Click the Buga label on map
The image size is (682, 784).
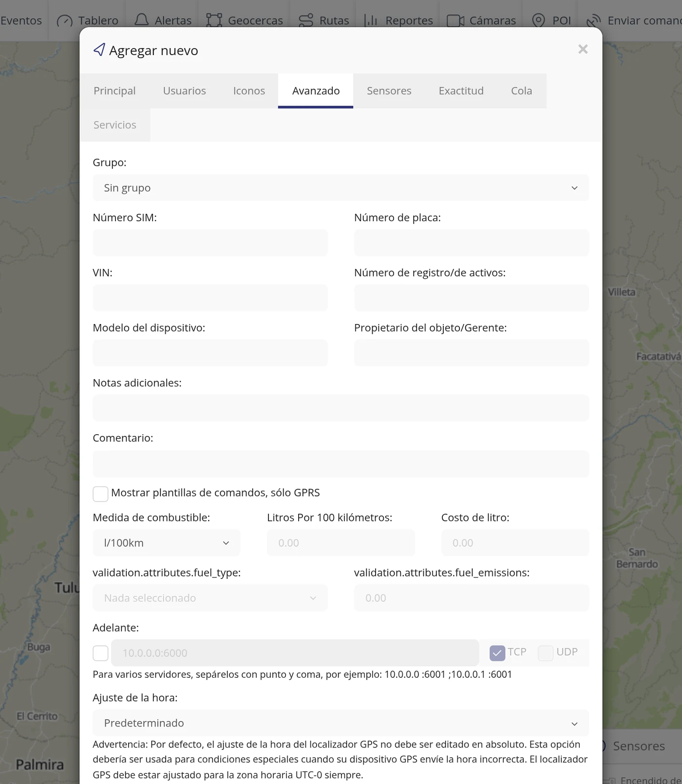(38, 647)
